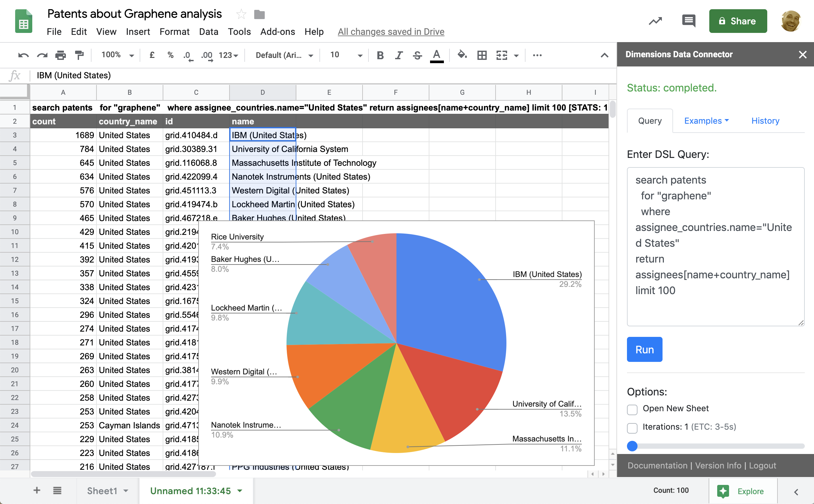Open the borders tool
Screen dimensions: 814x504
482,55
